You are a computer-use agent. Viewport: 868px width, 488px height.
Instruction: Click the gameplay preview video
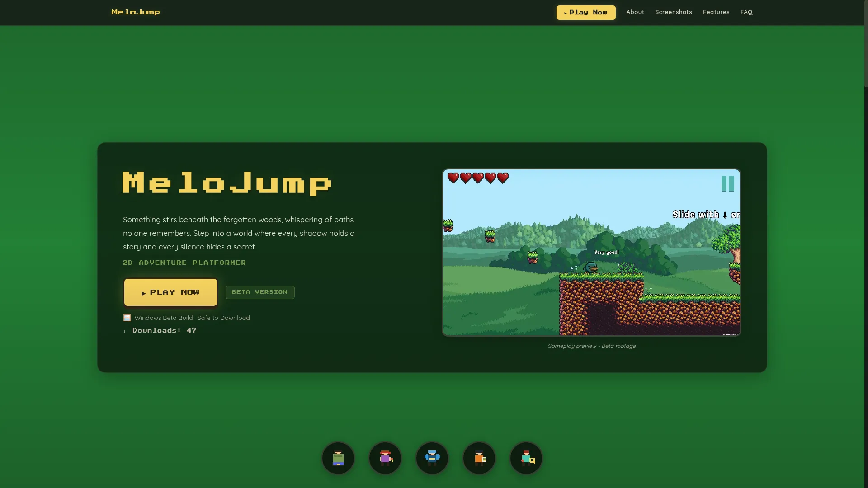point(591,253)
